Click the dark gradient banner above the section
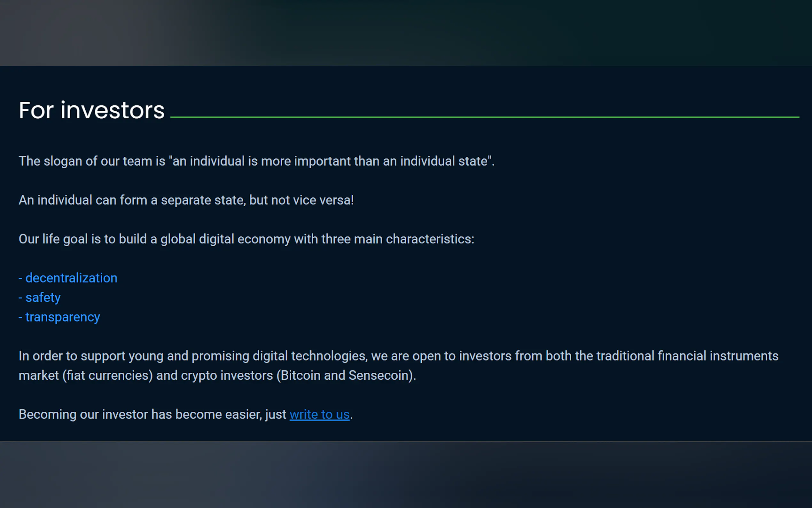 406,33
